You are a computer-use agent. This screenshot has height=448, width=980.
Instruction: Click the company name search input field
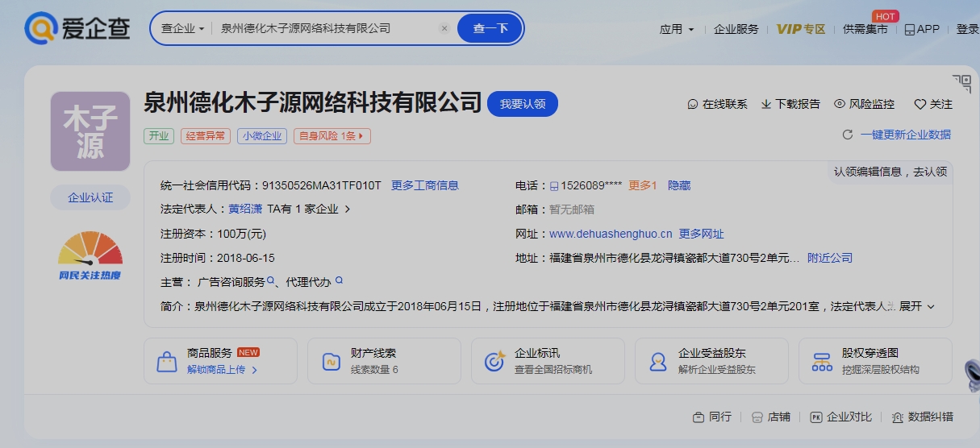tap(326, 28)
